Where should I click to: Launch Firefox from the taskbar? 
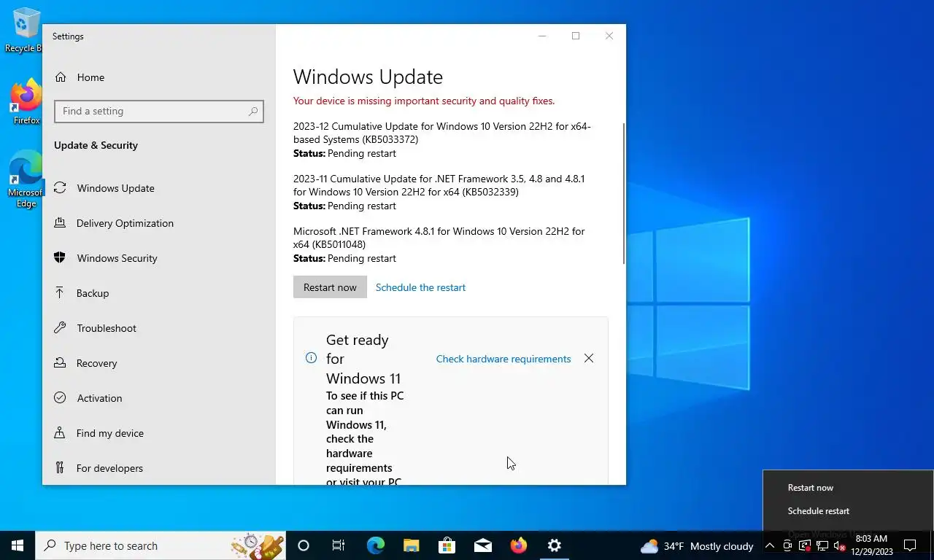point(518,545)
